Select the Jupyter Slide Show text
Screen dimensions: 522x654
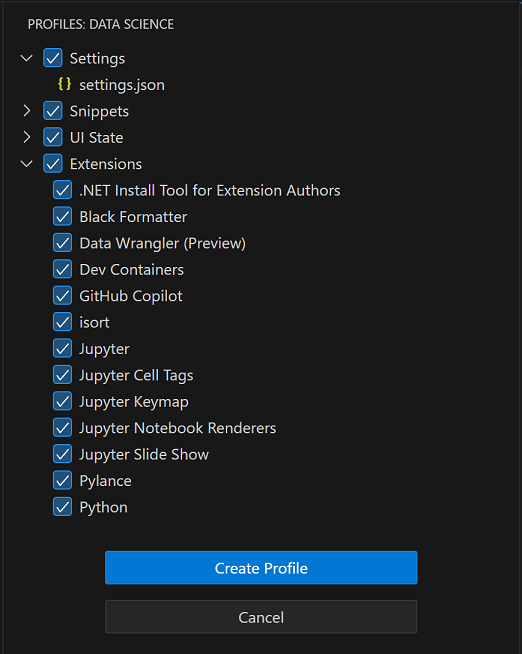coord(144,455)
